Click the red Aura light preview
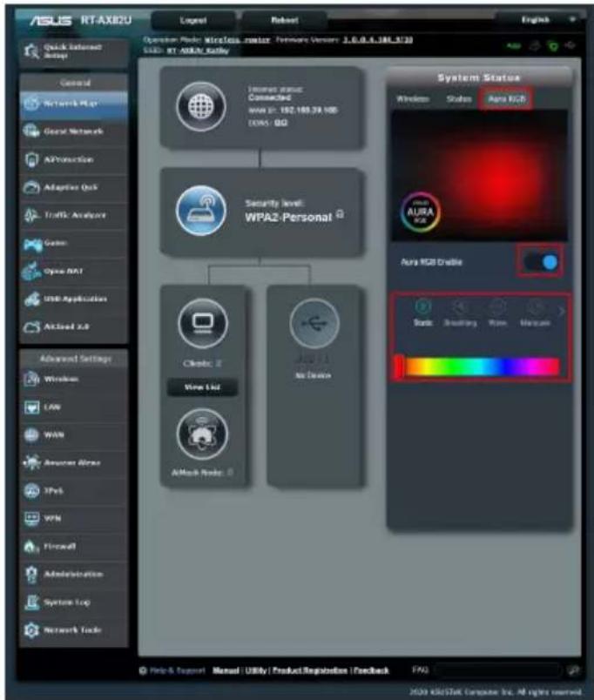 [x=479, y=175]
